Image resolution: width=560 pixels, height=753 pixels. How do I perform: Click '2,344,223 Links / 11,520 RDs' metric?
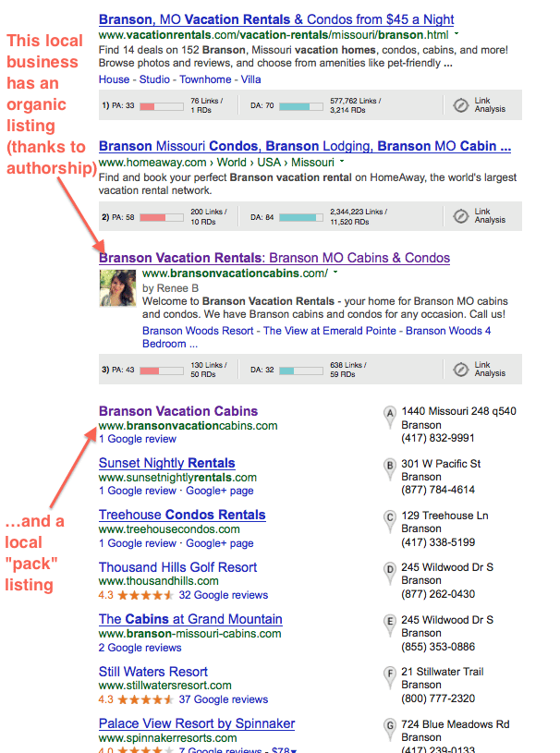click(x=359, y=216)
